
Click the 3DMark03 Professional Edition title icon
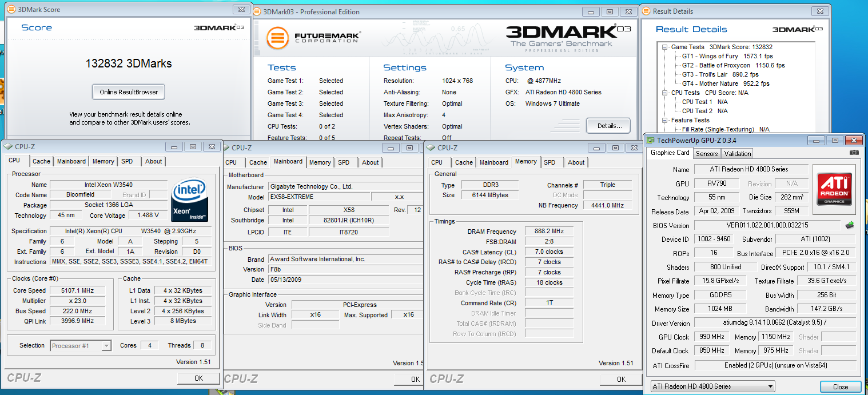click(257, 12)
